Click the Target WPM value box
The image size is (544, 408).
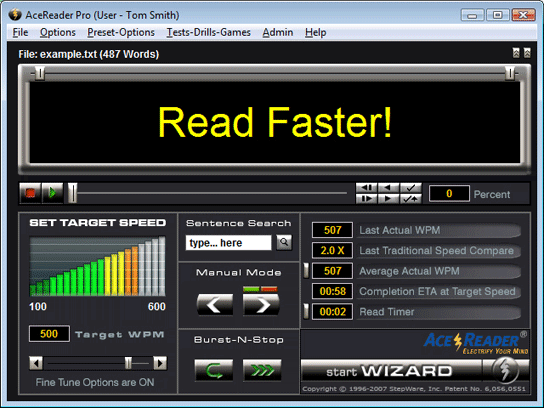coord(49,334)
